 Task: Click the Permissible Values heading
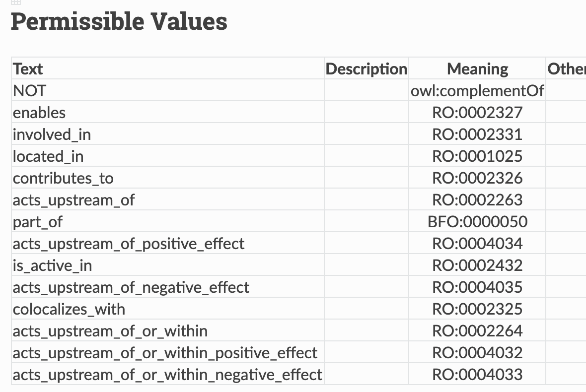(119, 22)
